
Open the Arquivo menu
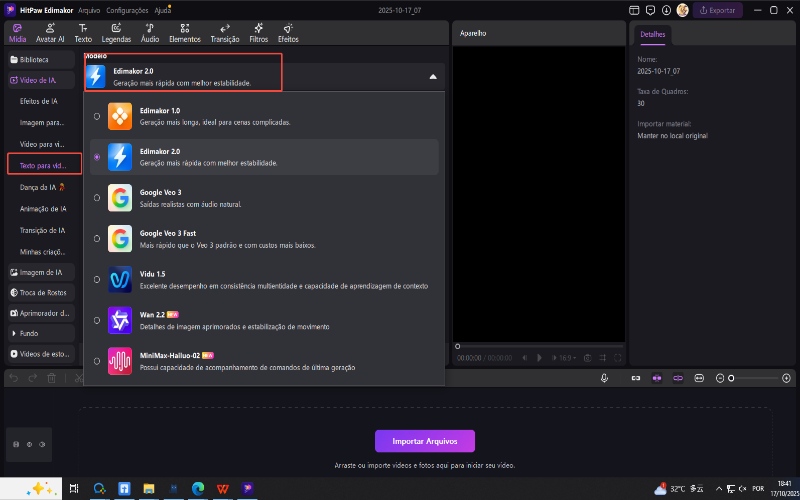pyautogui.click(x=89, y=10)
